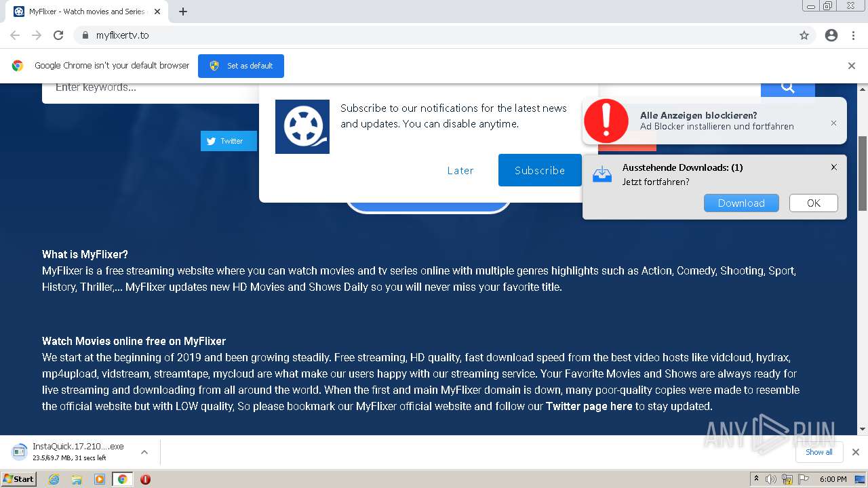This screenshot has width=868, height=488.
Task: Click OK in the downloads popup
Action: (814, 203)
